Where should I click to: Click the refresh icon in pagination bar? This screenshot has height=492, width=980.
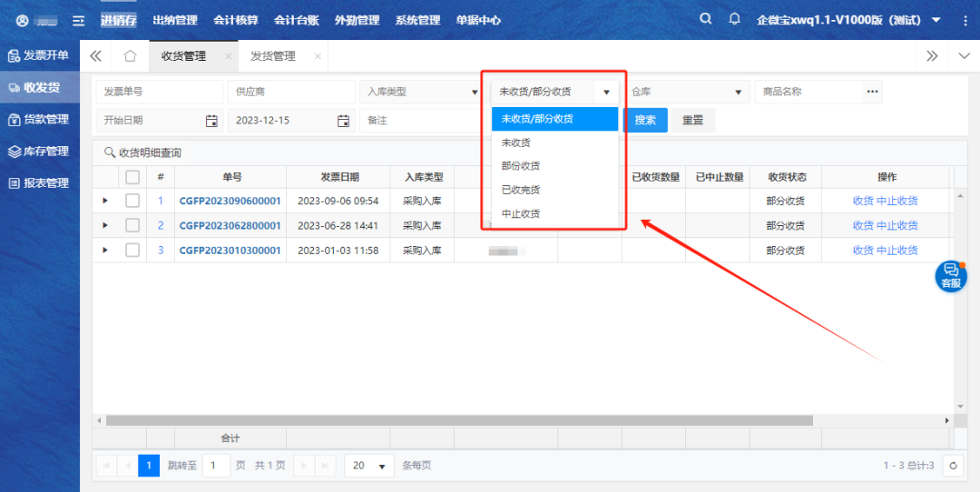tap(953, 466)
